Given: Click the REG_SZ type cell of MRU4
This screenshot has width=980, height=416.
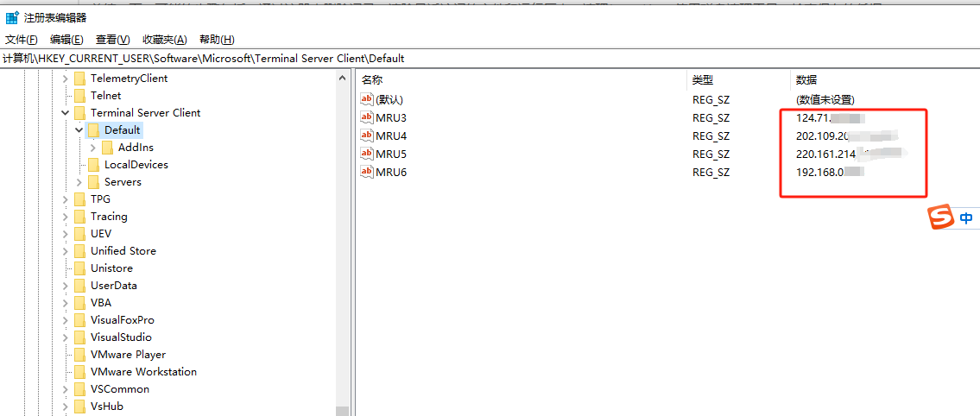Looking at the screenshot, I should click(x=711, y=136).
